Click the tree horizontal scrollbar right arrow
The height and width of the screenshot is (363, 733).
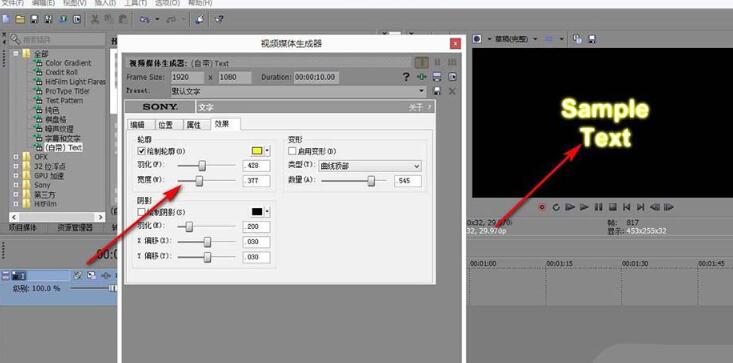100,217
